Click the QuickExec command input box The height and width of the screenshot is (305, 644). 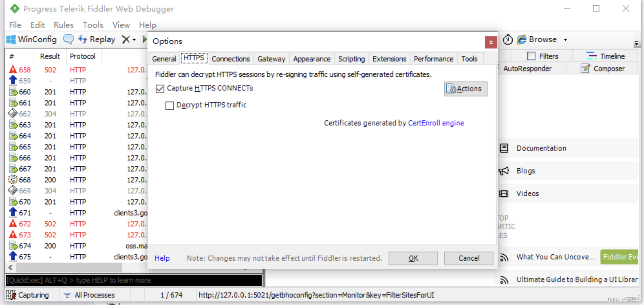[x=134, y=280]
